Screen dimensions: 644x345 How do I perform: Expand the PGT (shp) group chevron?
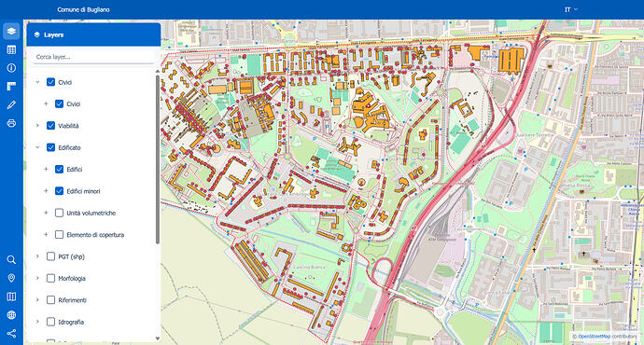(37, 256)
